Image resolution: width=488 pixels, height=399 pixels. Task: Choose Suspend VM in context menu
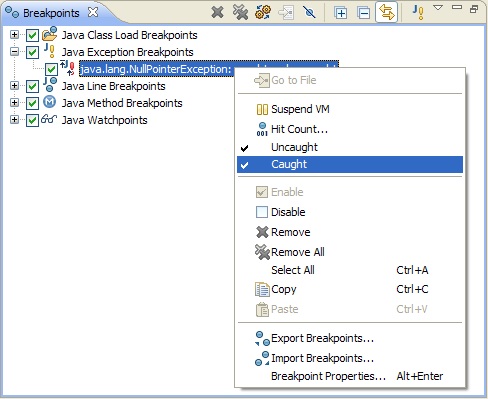point(350,109)
